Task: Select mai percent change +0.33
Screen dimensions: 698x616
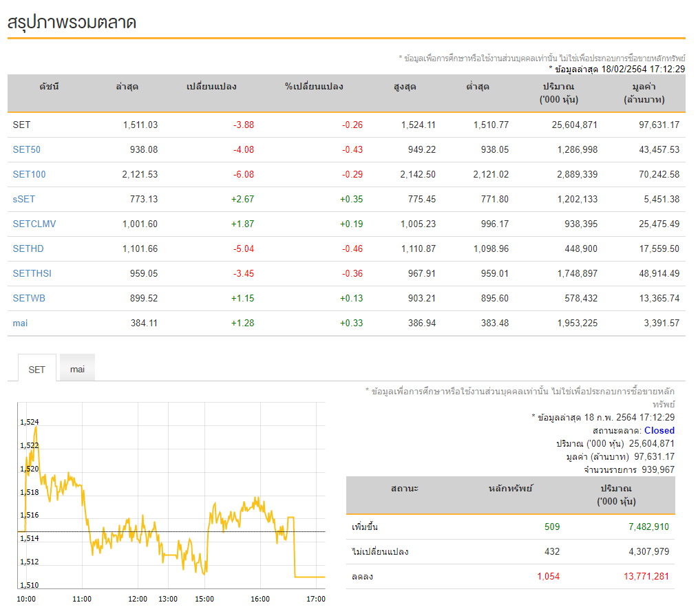Action: point(352,323)
